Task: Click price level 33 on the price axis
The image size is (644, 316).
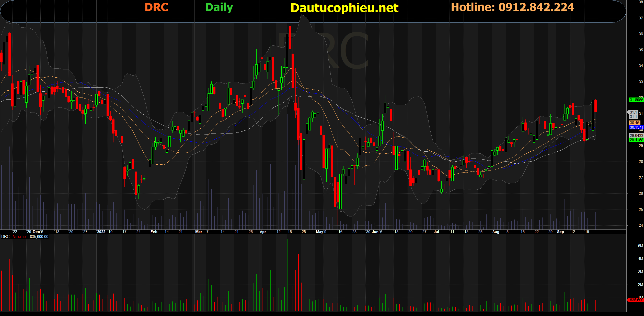Action: click(x=641, y=82)
